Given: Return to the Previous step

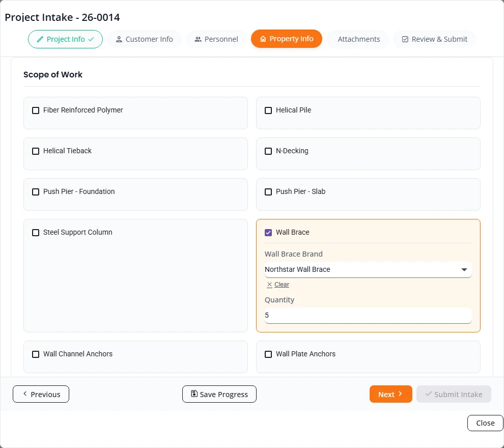Looking at the screenshot, I should tap(41, 394).
